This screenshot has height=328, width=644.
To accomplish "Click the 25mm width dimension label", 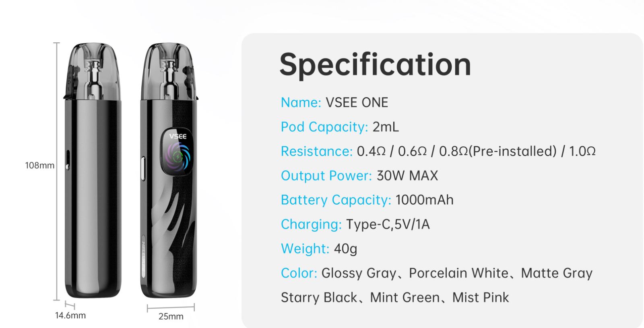I will click(171, 317).
